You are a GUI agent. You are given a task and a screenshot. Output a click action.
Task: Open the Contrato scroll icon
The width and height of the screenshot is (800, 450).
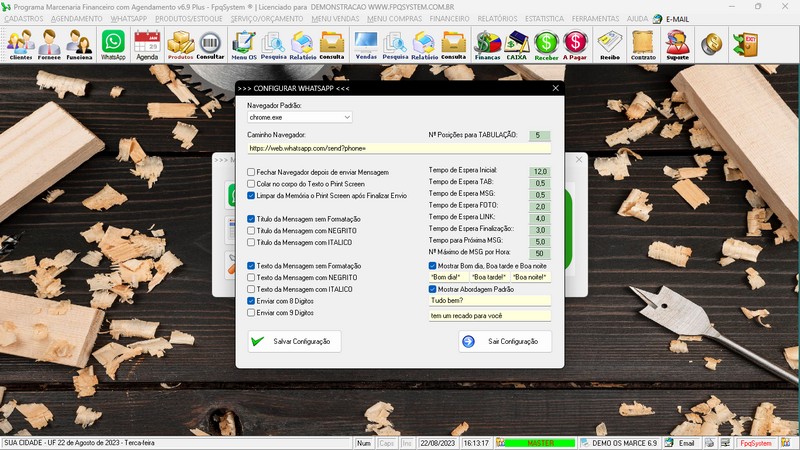(643, 45)
